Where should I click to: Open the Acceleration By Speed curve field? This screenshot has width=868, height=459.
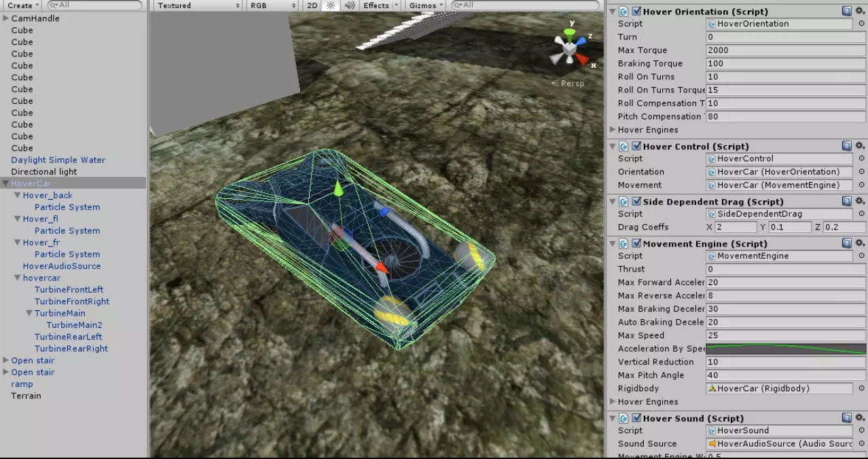(x=786, y=349)
